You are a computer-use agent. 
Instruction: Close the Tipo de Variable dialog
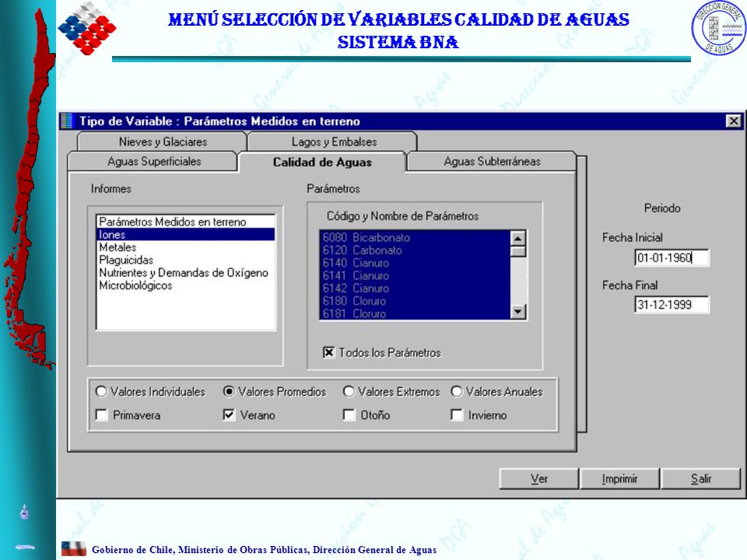[x=734, y=121]
